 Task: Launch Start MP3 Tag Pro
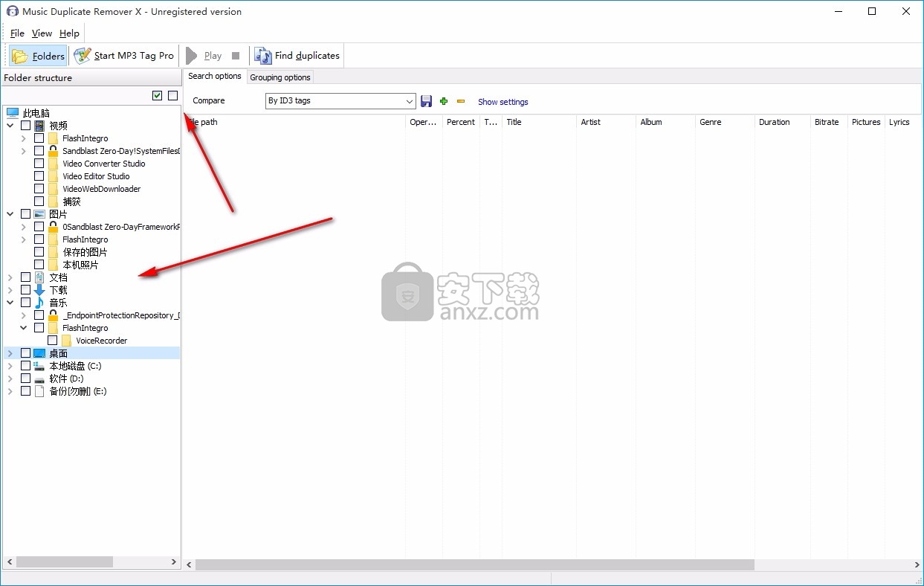pyautogui.click(x=124, y=56)
